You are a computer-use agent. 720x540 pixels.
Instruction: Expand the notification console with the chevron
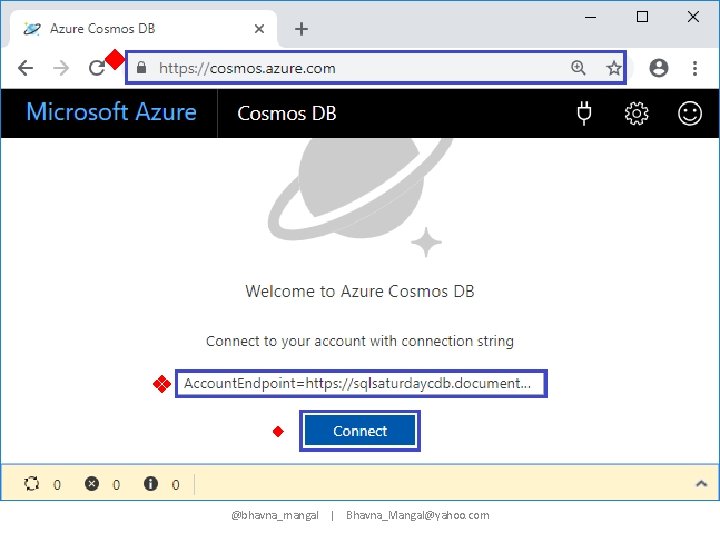click(x=701, y=484)
